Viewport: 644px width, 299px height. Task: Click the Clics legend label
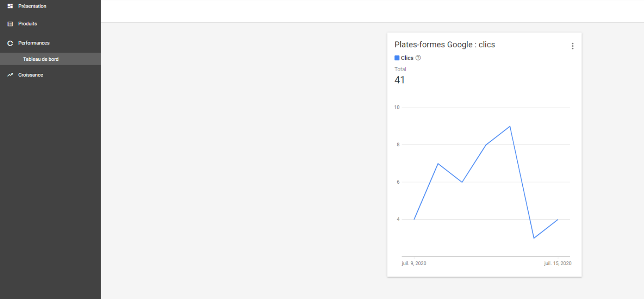click(x=407, y=58)
